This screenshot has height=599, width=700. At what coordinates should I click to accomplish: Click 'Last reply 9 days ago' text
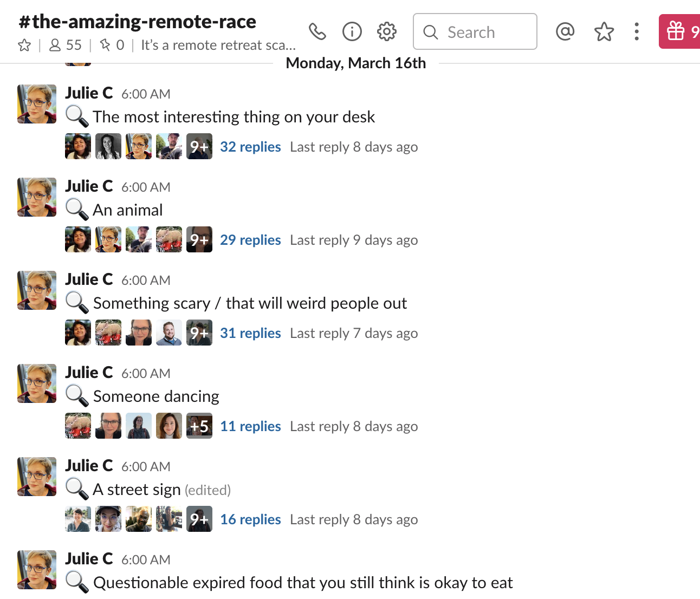tap(354, 240)
